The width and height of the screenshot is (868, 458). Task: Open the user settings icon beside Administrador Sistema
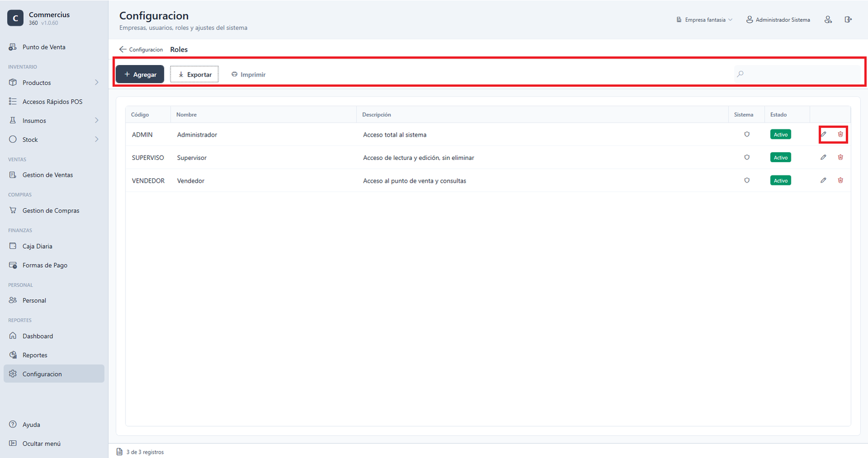coord(828,20)
